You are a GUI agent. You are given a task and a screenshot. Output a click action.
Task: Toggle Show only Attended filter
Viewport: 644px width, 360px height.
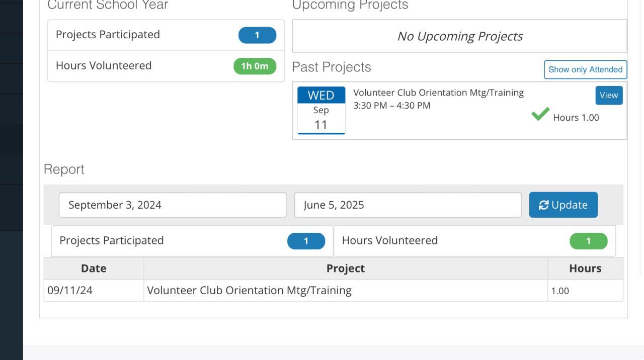(585, 70)
